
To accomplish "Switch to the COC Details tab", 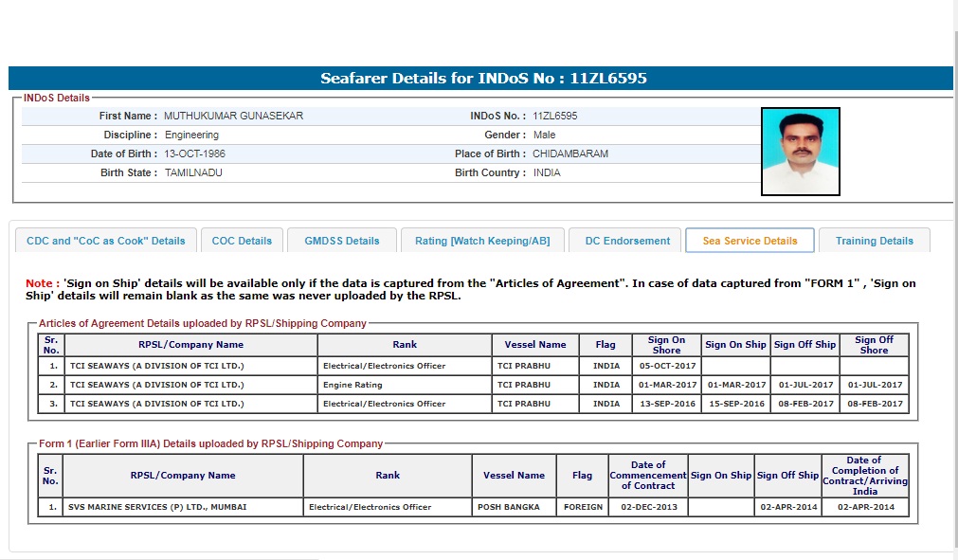I will point(242,241).
